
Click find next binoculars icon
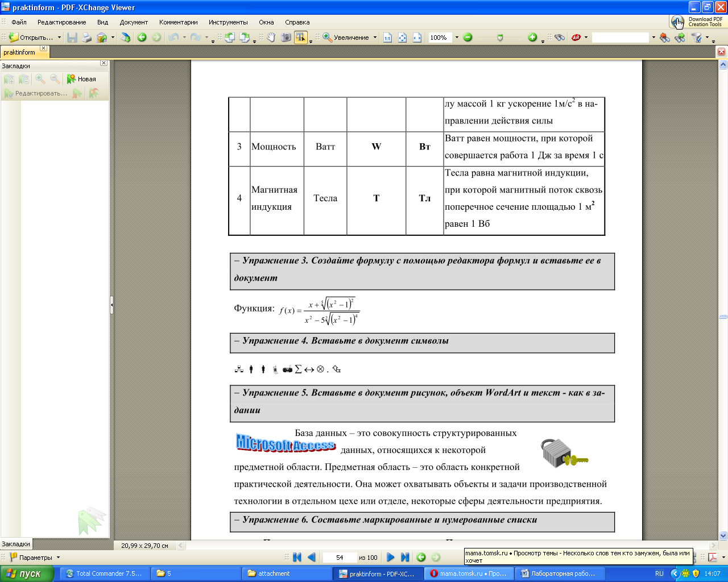pyautogui.click(x=680, y=38)
